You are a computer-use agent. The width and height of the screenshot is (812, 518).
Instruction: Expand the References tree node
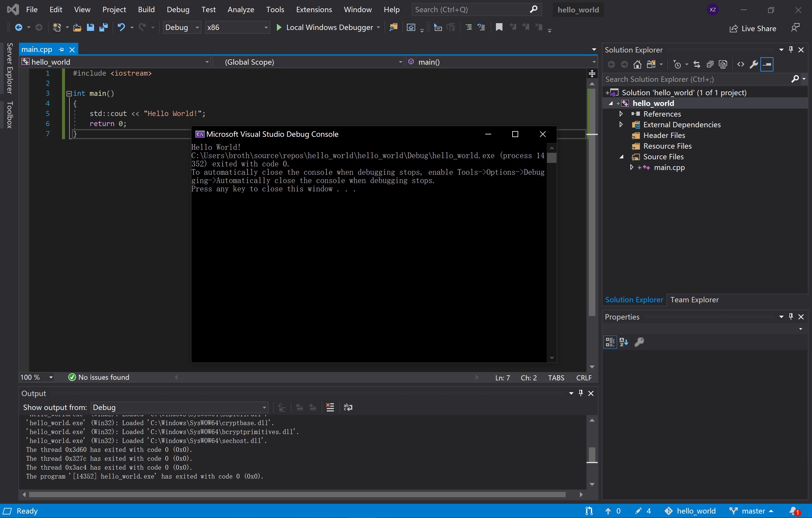(x=621, y=114)
